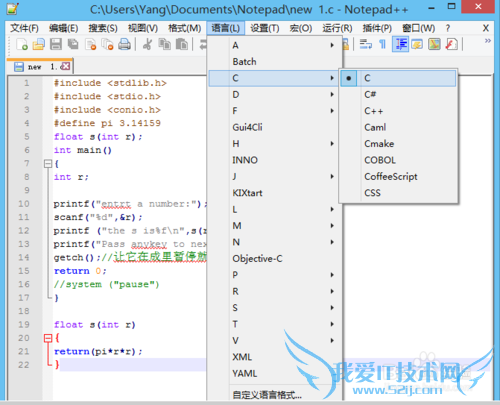This screenshot has height=405, width=500.
Task: Select the new 1.c document tab
Action: (40, 66)
